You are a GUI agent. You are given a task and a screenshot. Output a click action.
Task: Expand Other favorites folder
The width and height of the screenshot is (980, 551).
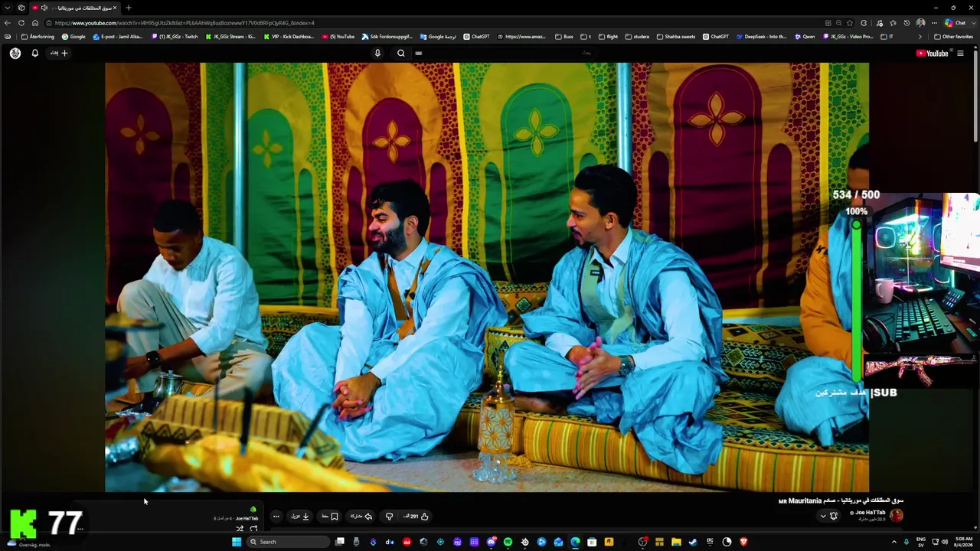tap(953, 37)
